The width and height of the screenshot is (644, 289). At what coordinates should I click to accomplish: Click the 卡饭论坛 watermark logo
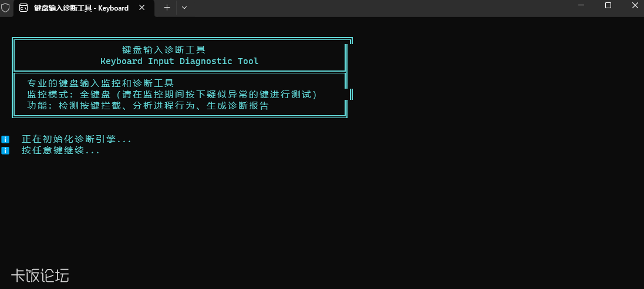[40, 275]
